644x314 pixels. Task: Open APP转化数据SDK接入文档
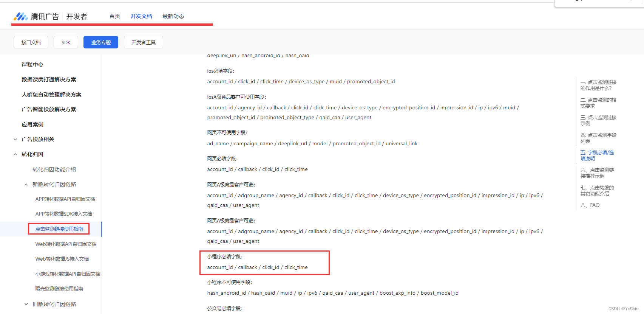(64, 214)
